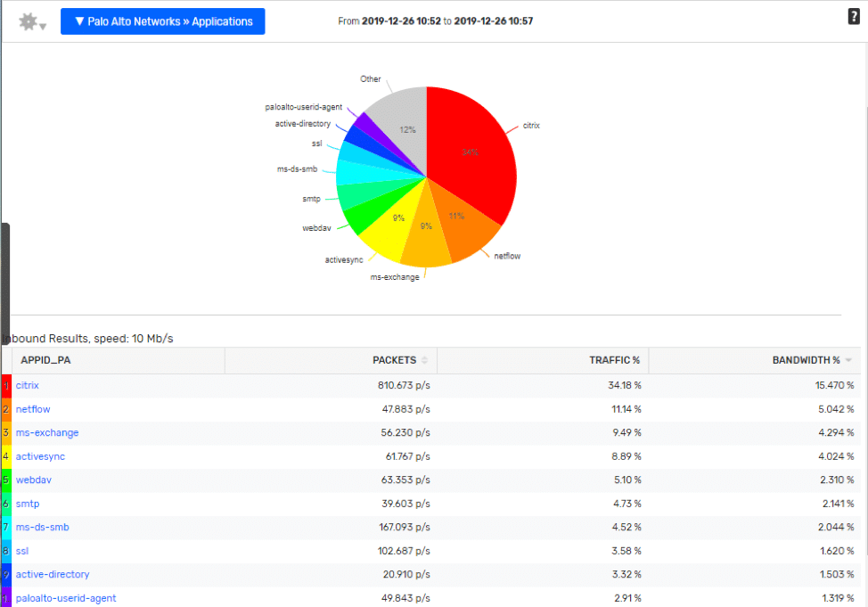The height and width of the screenshot is (607, 868).
Task: Click the date range text 2019-12-26 10:52
Action: coord(401,21)
